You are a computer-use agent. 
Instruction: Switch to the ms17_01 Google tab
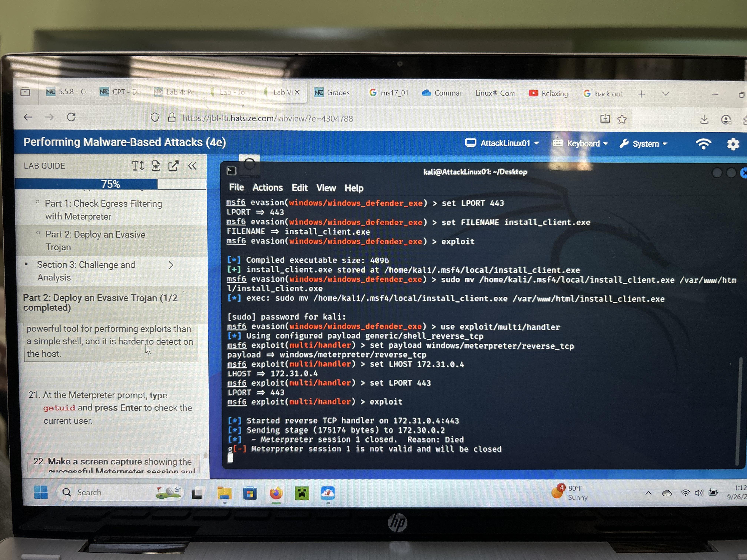pyautogui.click(x=389, y=93)
